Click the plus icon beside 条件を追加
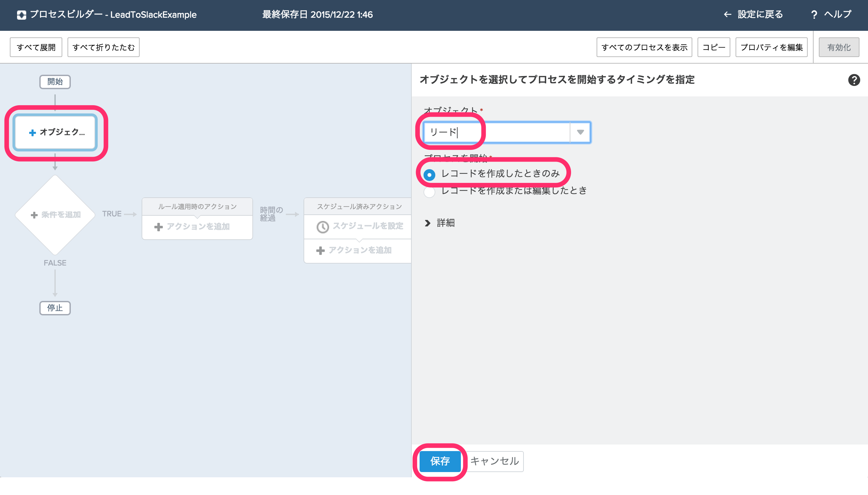The width and height of the screenshot is (868, 495). [x=34, y=215]
